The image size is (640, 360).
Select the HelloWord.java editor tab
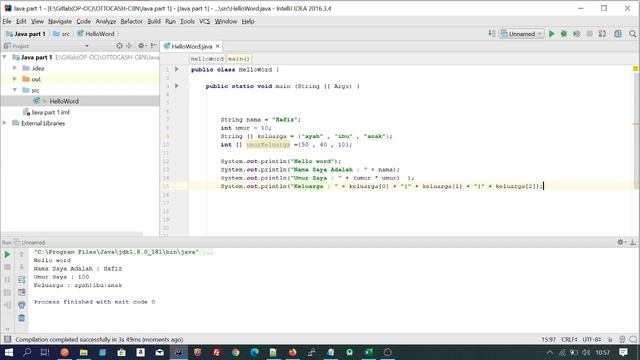tap(191, 47)
